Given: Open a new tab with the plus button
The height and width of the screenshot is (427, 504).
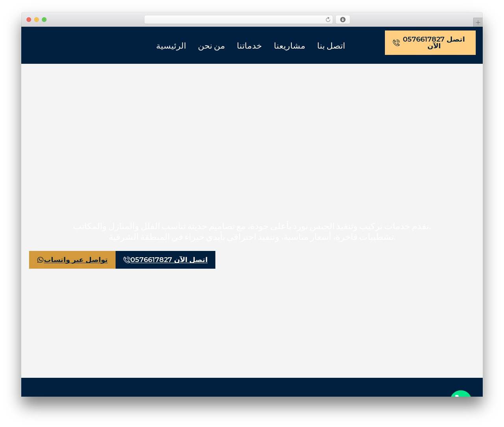Looking at the screenshot, I should pos(478,22).
